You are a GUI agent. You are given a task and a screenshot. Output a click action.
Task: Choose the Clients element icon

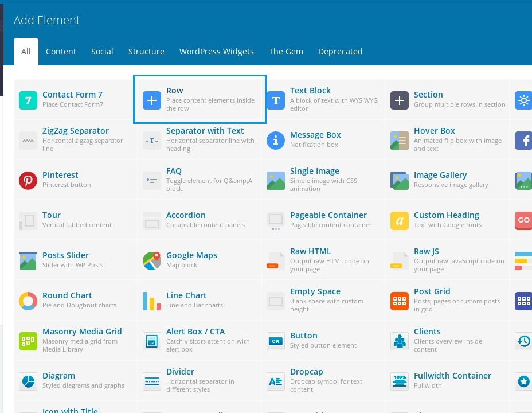coord(400,341)
